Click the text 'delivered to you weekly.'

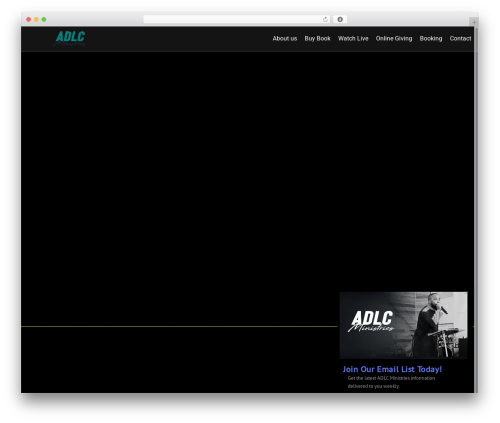click(374, 386)
